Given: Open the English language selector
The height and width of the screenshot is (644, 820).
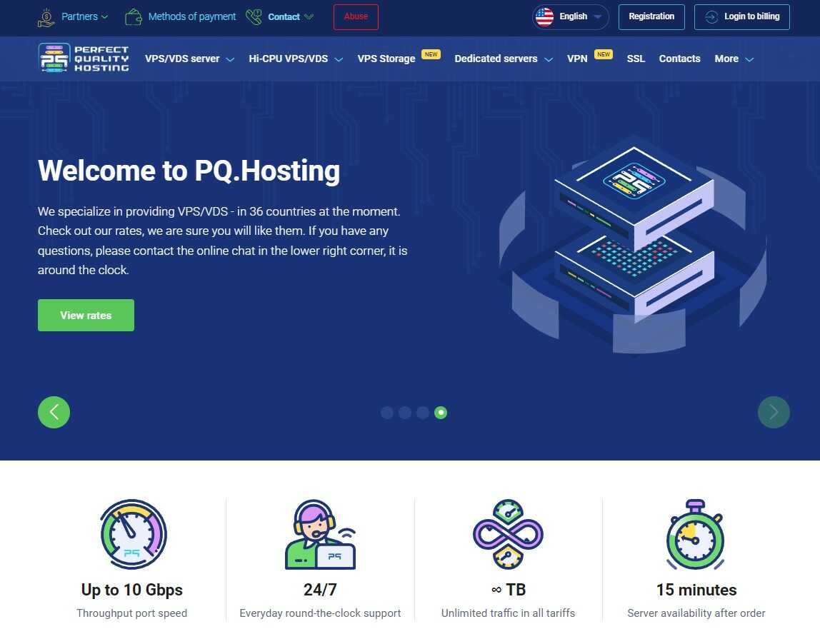Looking at the screenshot, I should tap(571, 16).
